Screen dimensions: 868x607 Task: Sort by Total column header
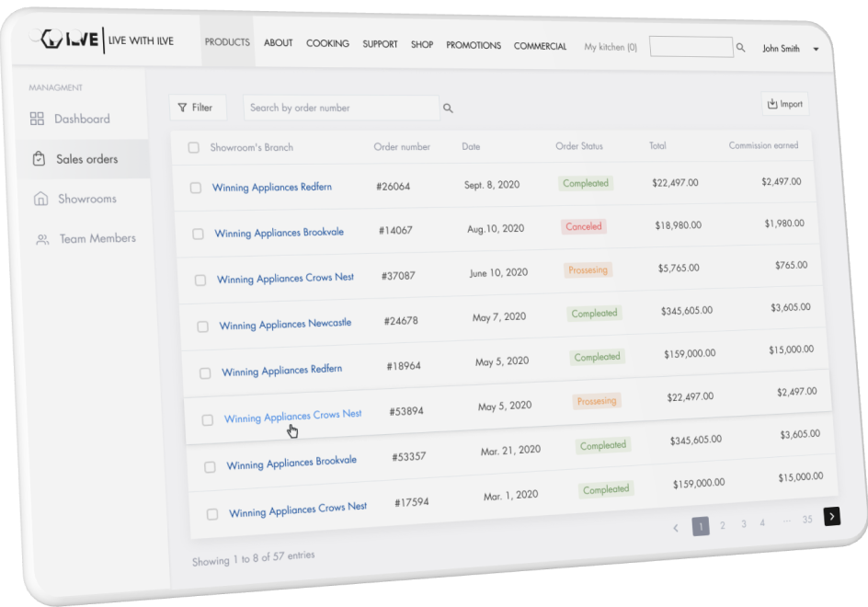(657, 145)
